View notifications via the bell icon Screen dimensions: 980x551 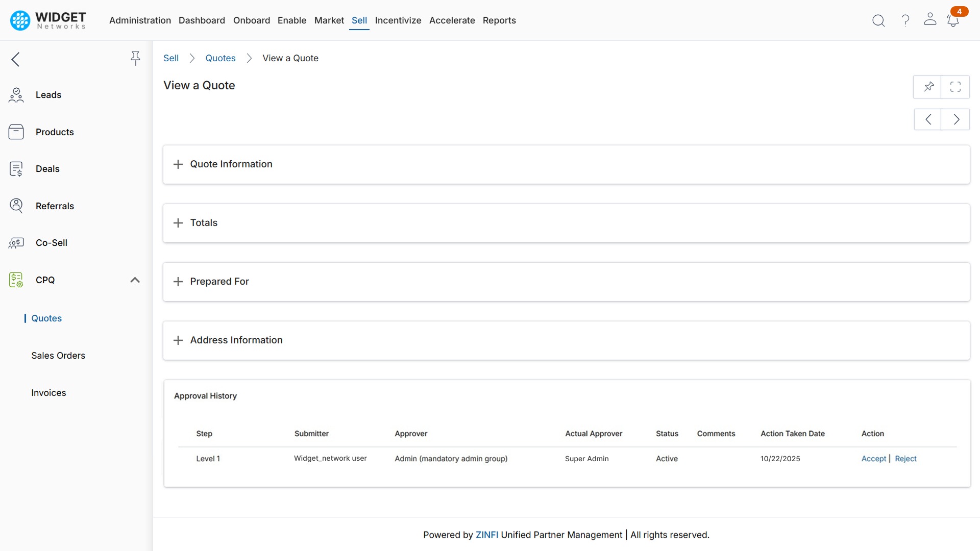(x=953, y=21)
